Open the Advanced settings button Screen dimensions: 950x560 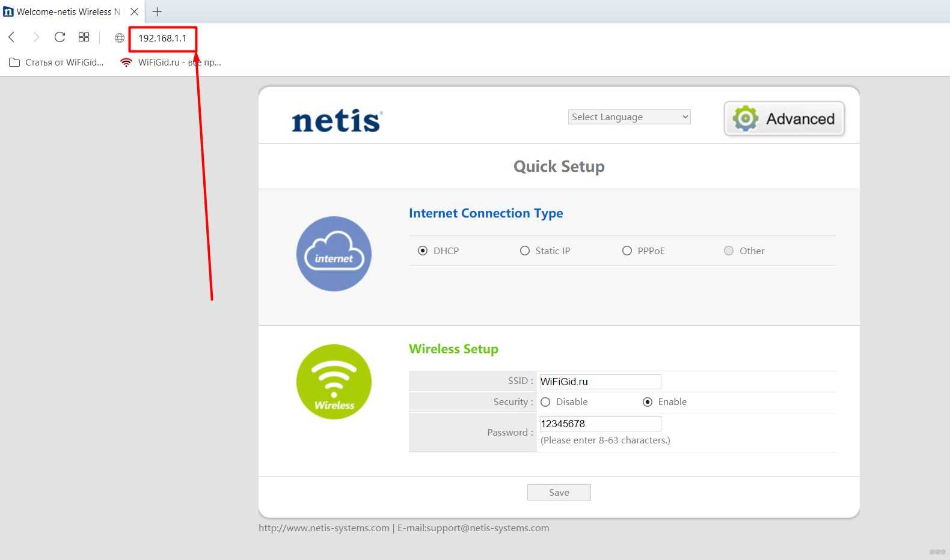click(784, 118)
